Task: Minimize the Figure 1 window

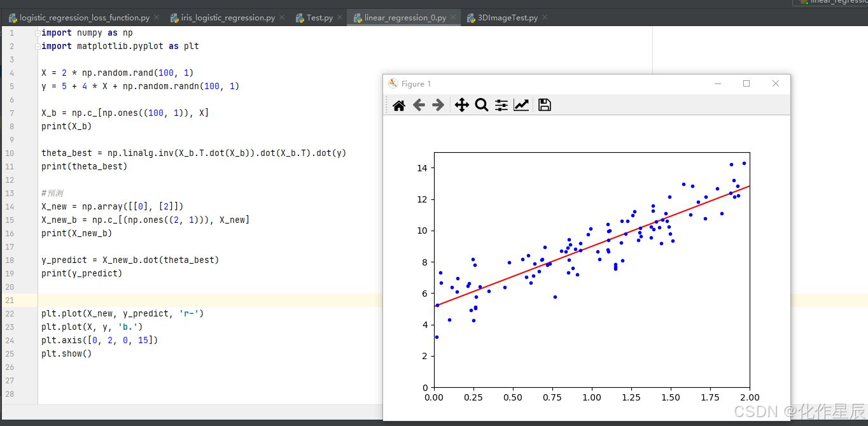Action: point(718,83)
